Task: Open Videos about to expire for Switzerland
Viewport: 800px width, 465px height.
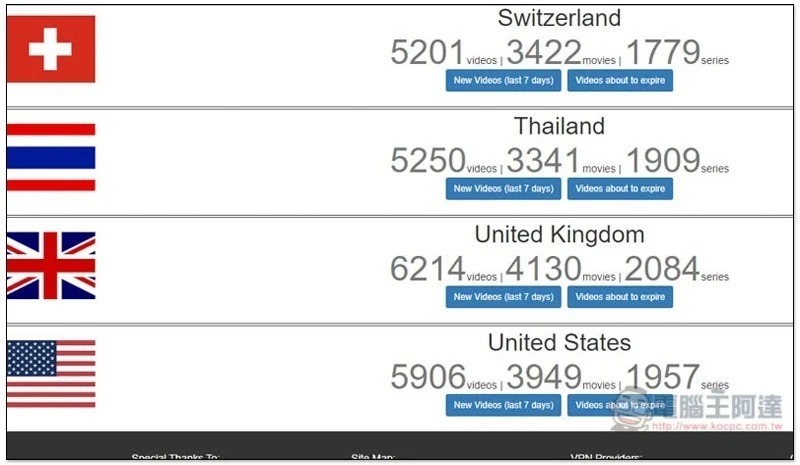Action: coord(620,81)
